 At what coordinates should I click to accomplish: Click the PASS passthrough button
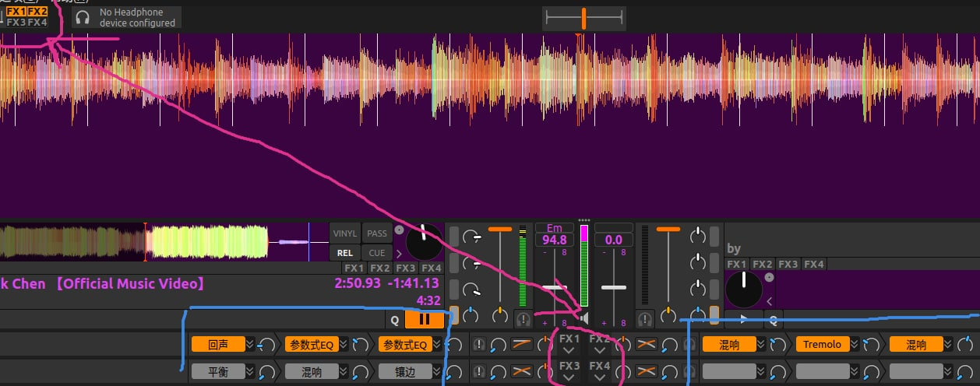click(377, 233)
